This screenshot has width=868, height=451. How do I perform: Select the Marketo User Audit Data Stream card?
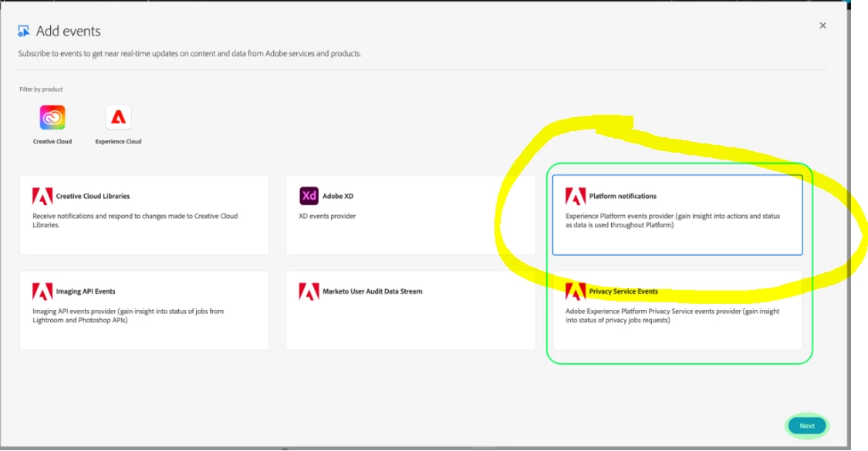[x=410, y=311]
